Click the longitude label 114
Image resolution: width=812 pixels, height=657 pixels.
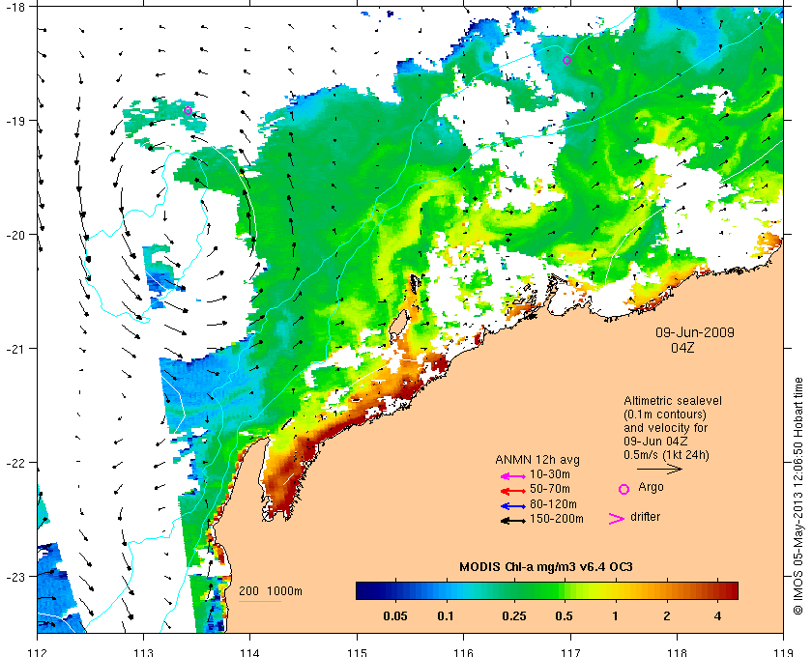(250, 652)
